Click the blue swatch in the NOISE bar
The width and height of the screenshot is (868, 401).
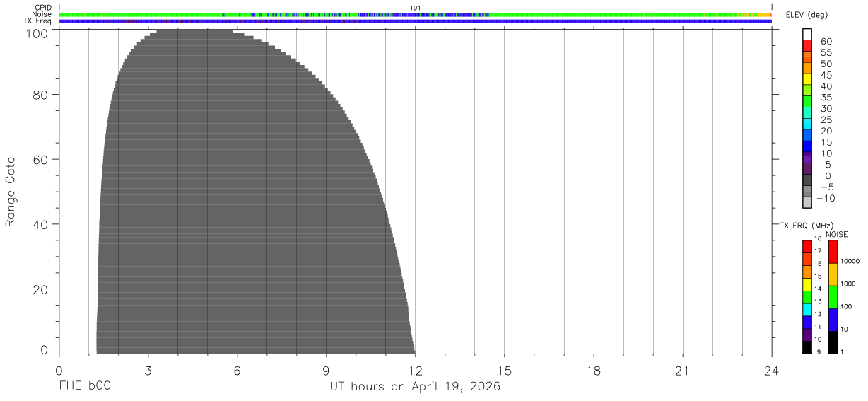[x=833, y=320]
